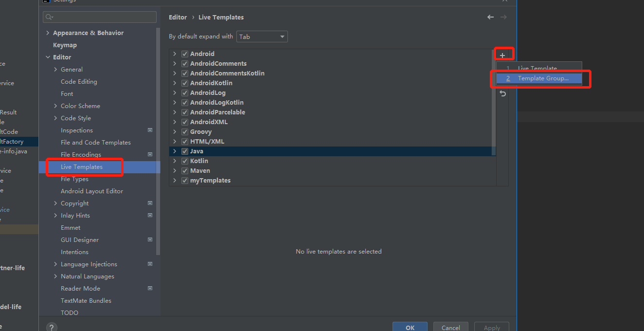Toggle the AndroidLog group checkbox
Viewport: 644px width, 331px height.
point(185,92)
